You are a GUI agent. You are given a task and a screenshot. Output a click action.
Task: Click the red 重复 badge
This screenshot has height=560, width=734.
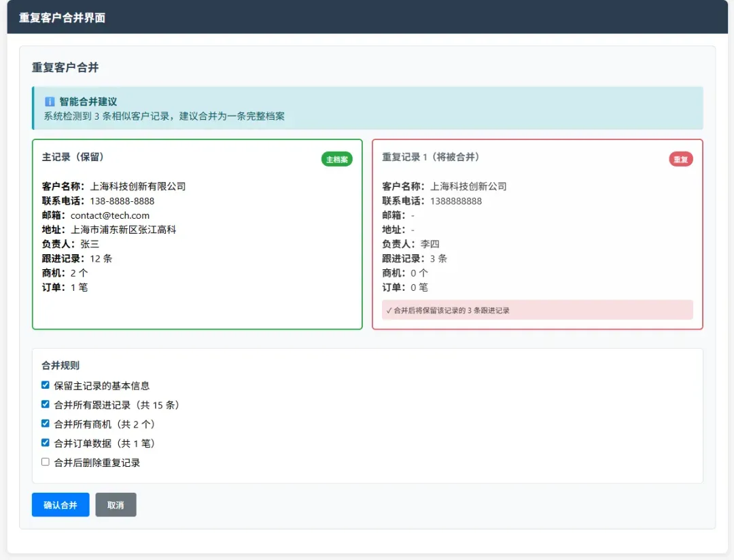tap(680, 160)
